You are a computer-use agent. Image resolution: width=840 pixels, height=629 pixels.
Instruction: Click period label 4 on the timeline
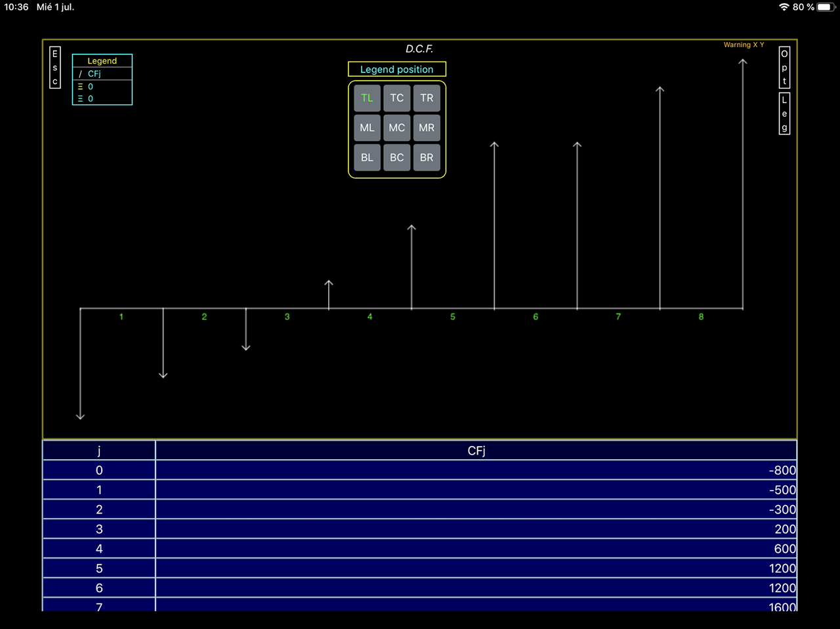[x=369, y=317]
